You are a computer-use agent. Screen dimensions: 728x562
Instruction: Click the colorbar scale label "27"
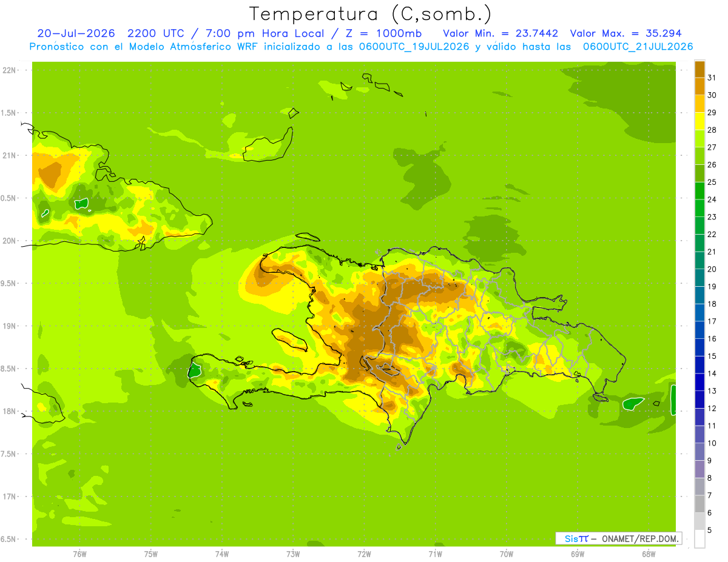click(712, 147)
